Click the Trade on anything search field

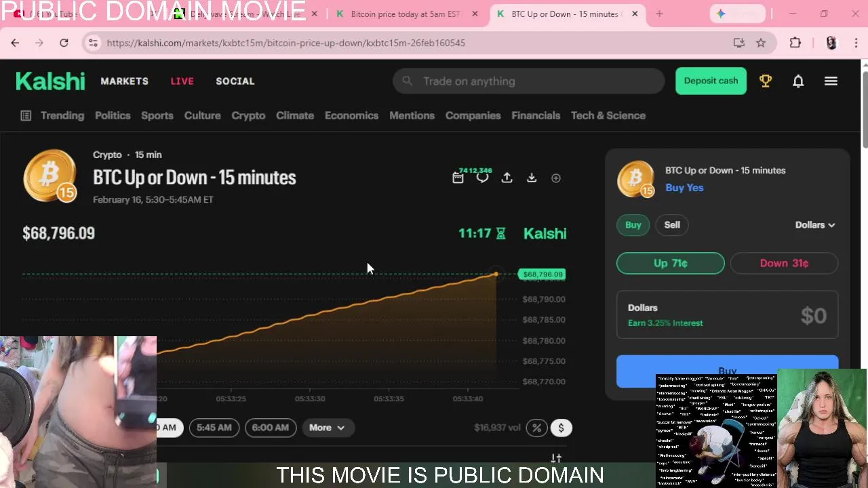[529, 81]
